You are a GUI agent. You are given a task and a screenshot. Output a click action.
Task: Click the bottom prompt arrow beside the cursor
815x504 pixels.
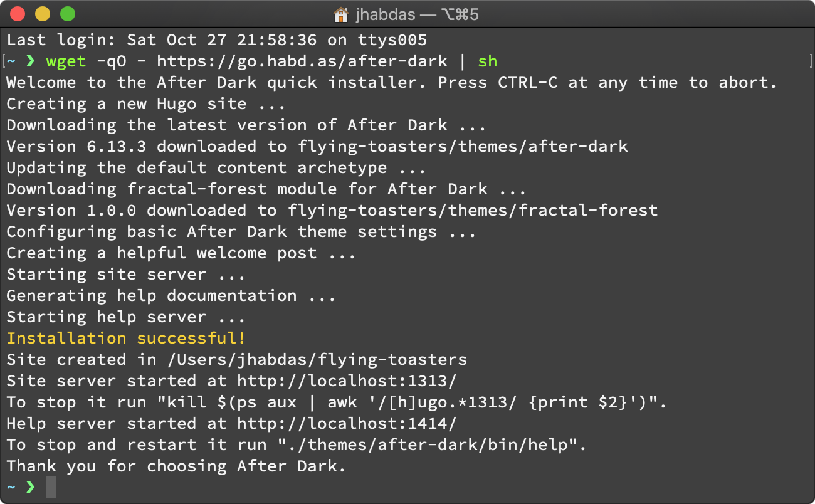pyautogui.click(x=30, y=486)
